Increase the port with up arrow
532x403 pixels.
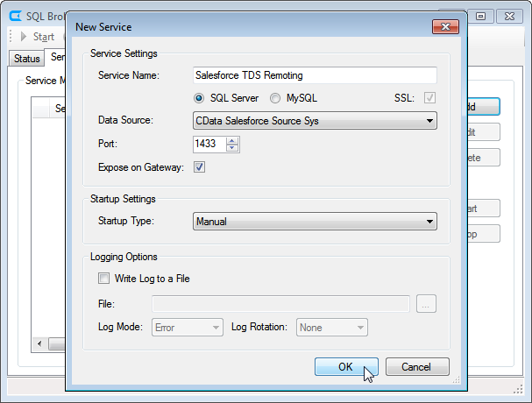232,141
